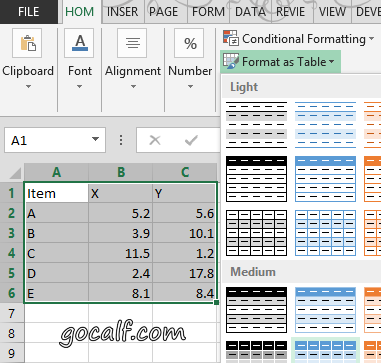Click the Format as Table button label
This screenshot has width=381, height=363.
[x=284, y=62]
